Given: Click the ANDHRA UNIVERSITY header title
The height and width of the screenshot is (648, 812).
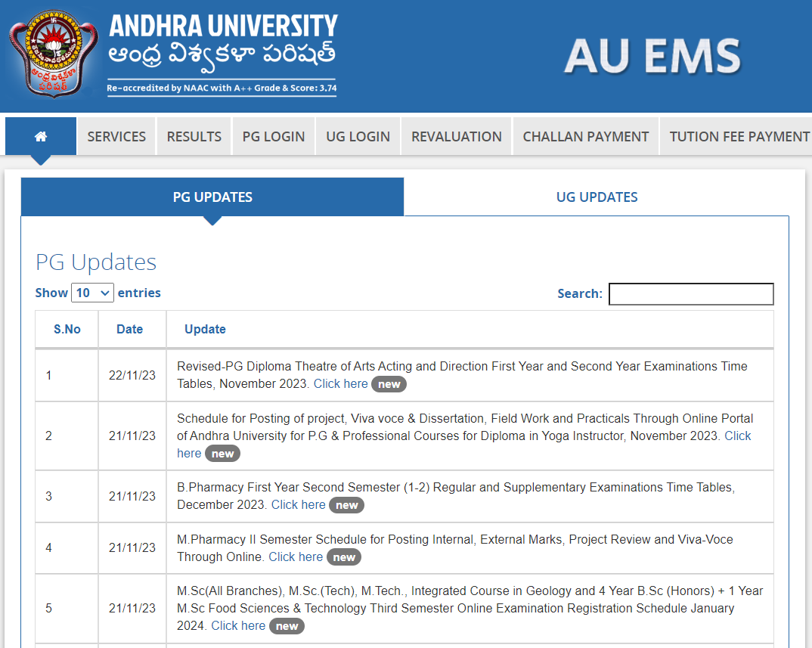Looking at the screenshot, I should (x=223, y=26).
